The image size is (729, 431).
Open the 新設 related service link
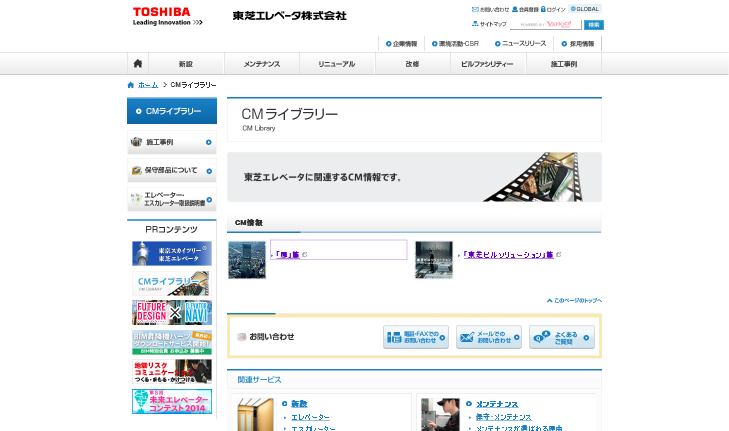click(299, 404)
